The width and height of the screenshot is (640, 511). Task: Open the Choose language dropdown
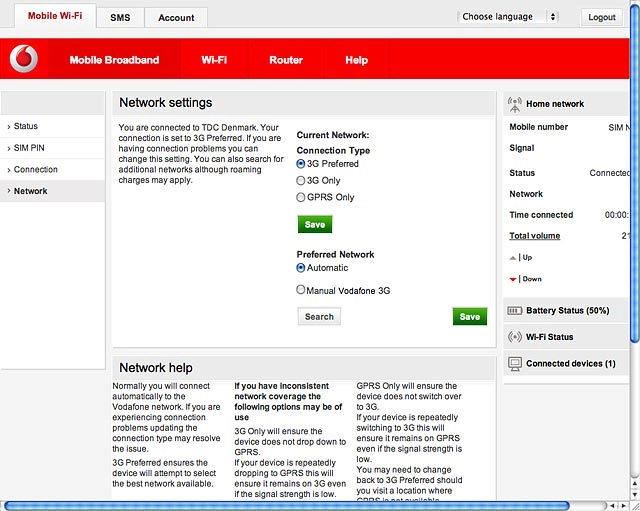pyautogui.click(x=508, y=17)
